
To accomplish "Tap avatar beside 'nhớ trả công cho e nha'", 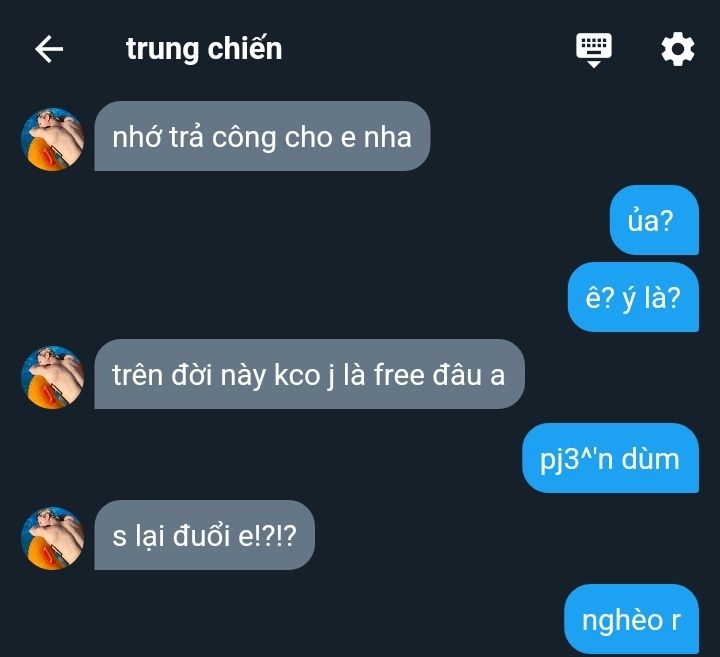I will pyautogui.click(x=53, y=139).
